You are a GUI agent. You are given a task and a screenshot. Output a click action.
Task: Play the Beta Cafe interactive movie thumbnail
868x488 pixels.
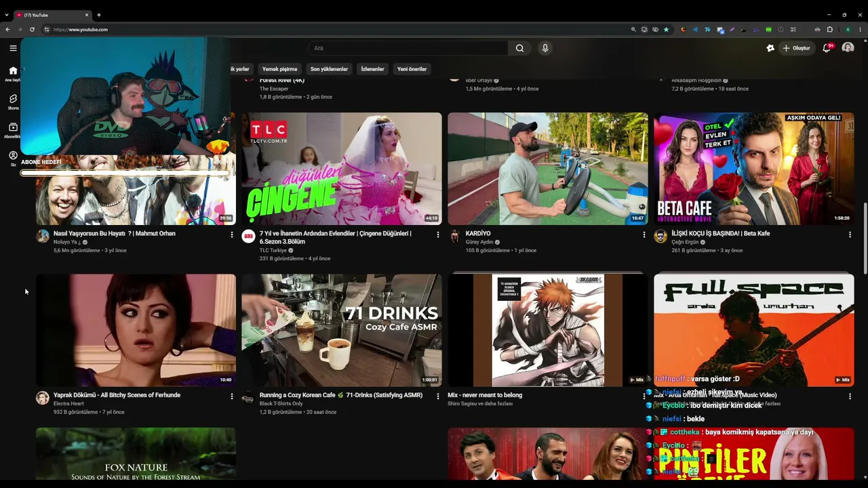[x=754, y=168]
